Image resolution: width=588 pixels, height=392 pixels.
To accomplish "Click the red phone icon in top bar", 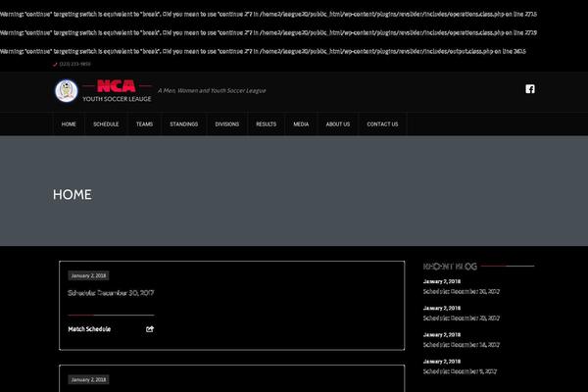I will pos(55,64).
